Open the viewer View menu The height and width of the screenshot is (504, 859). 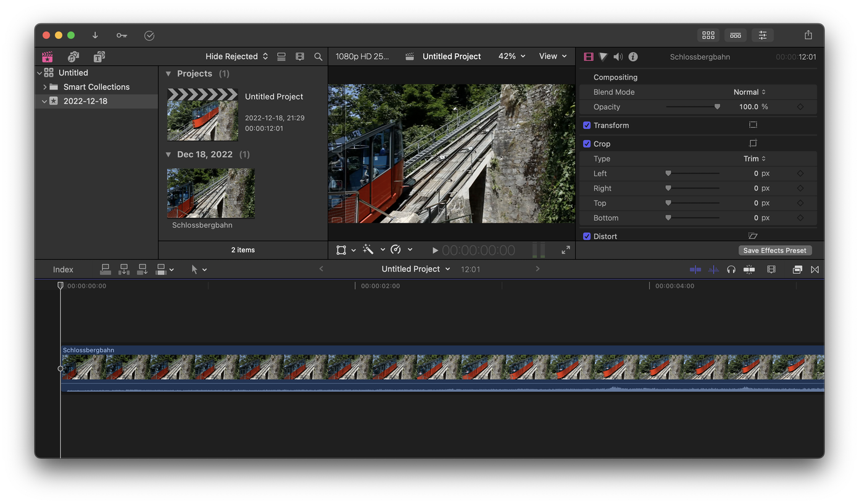(x=553, y=56)
